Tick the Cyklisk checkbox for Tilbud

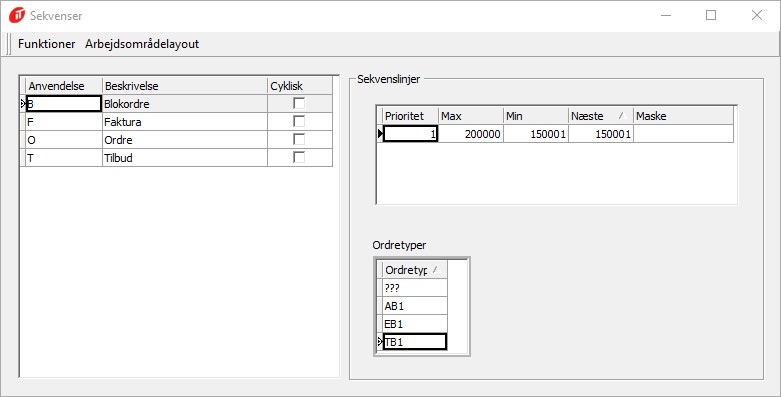pos(299,157)
